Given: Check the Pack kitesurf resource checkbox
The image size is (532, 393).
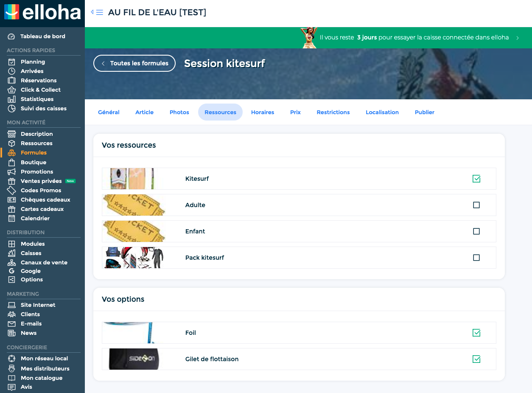Looking at the screenshot, I should tap(476, 258).
